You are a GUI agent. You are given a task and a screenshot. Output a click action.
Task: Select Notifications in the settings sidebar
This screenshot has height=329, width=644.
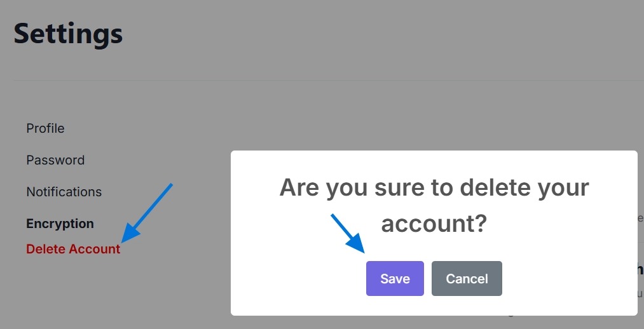pos(64,192)
